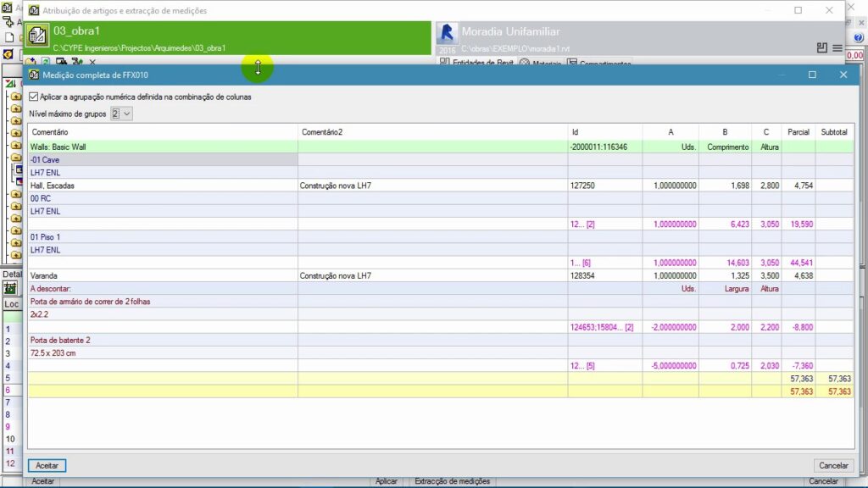Maximize the Medição completa de FFX010 dialog

pos(812,75)
